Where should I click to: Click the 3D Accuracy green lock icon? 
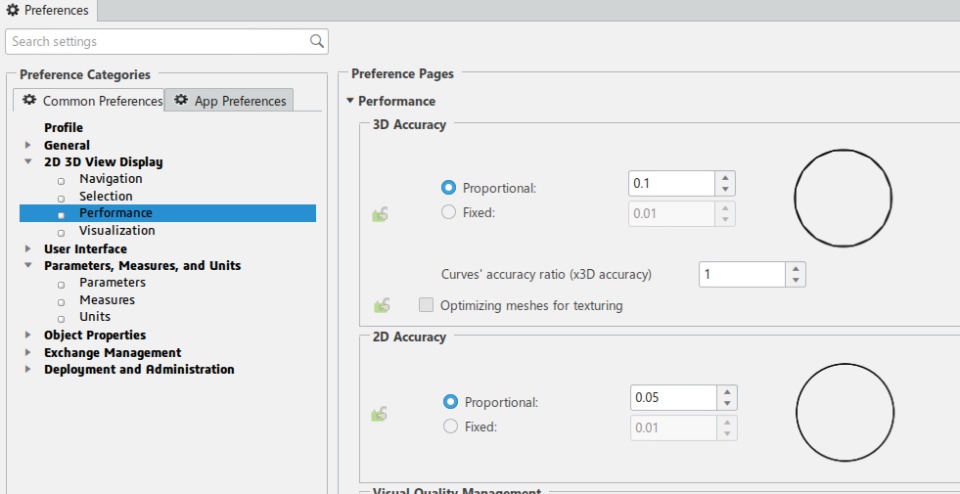[x=380, y=214]
